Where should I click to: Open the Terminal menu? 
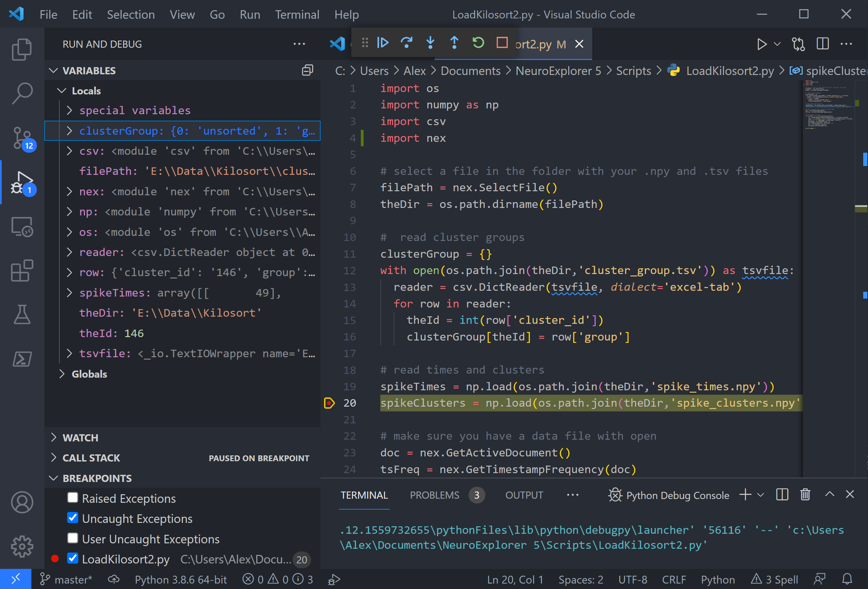click(297, 15)
